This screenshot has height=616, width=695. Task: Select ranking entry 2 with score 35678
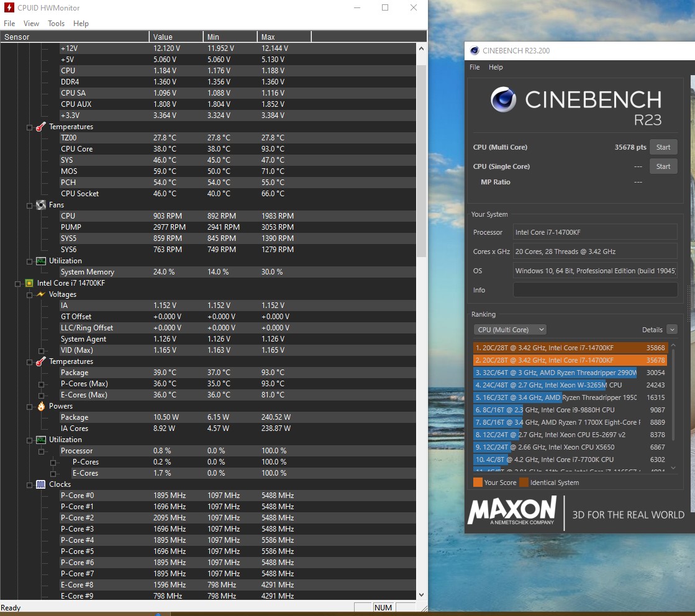(x=570, y=360)
